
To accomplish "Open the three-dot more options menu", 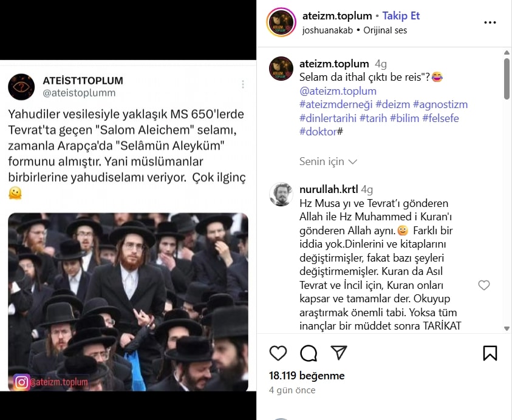I will [490, 22].
